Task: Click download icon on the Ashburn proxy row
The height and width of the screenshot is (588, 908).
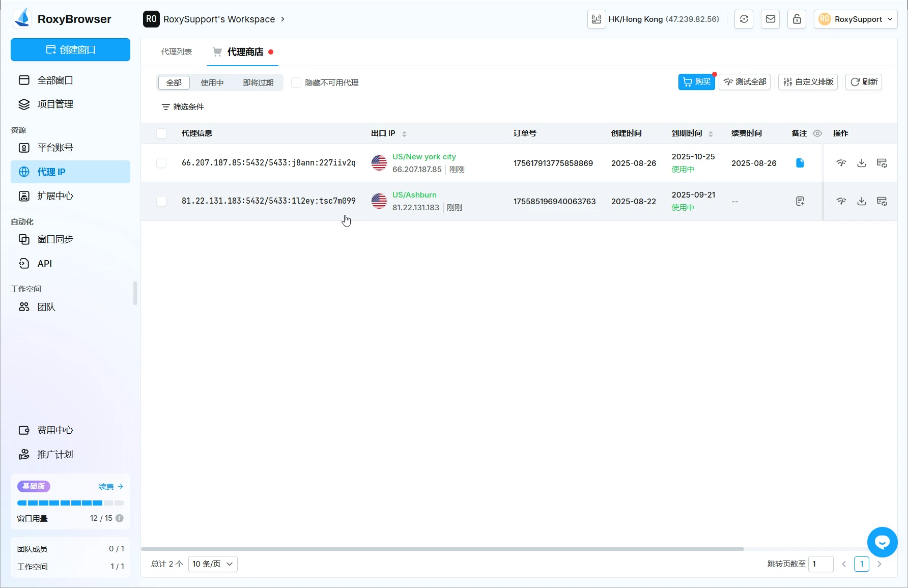Action: pyautogui.click(x=861, y=201)
